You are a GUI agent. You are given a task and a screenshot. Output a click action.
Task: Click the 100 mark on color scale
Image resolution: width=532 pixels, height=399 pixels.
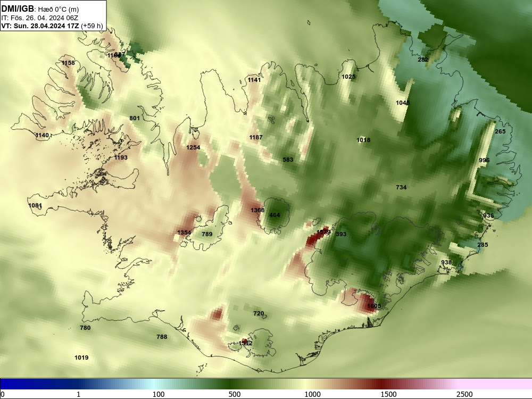[159, 394]
